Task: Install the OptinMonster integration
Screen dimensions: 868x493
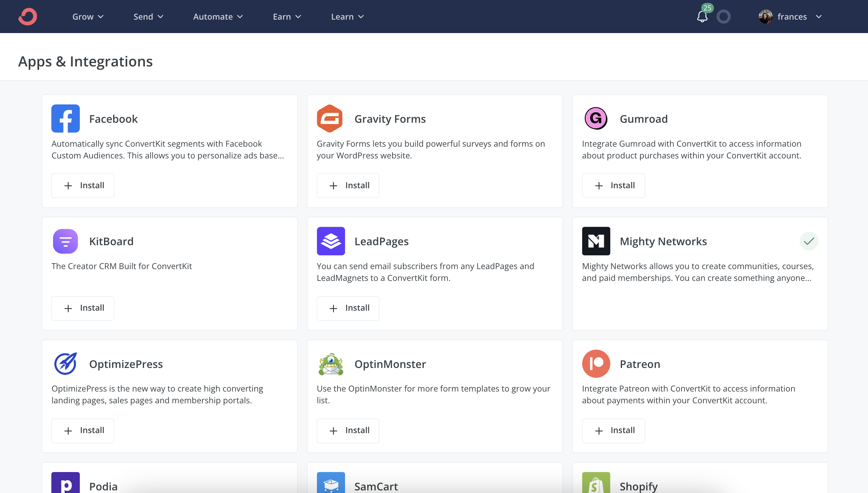Action: click(x=348, y=431)
